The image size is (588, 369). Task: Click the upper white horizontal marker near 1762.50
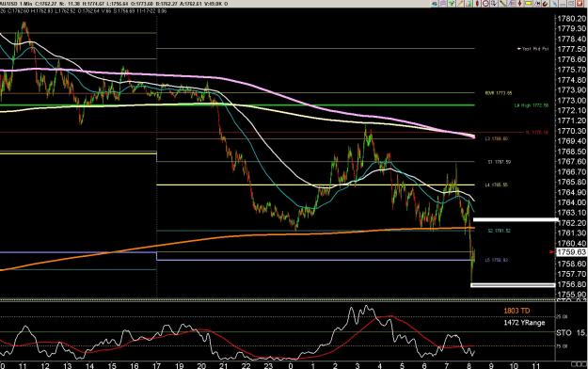click(516, 219)
